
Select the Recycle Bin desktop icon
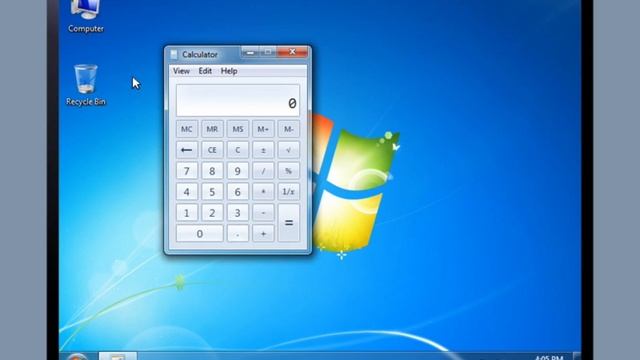pos(86,85)
